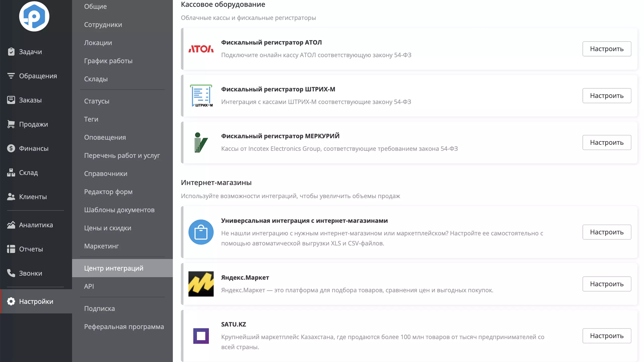The width and height of the screenshot is (644, 362).
Task: Click the Склад boxes icon
Action: [11, 172]
